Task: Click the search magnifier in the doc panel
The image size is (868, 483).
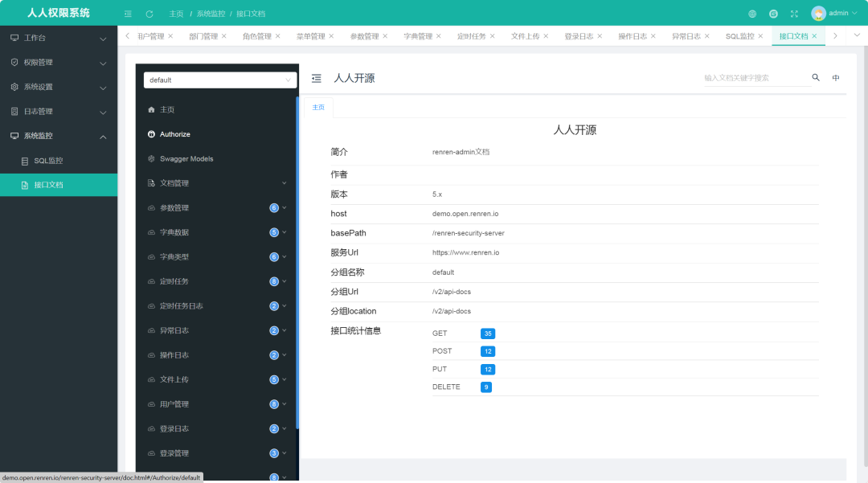Action: (x=816, y=77)
